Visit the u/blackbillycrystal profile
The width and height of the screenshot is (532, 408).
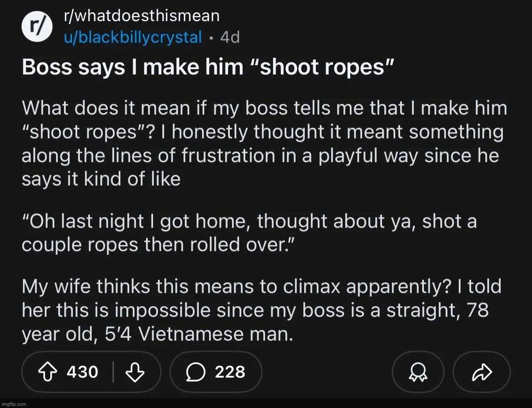click(x=132, y=37)
